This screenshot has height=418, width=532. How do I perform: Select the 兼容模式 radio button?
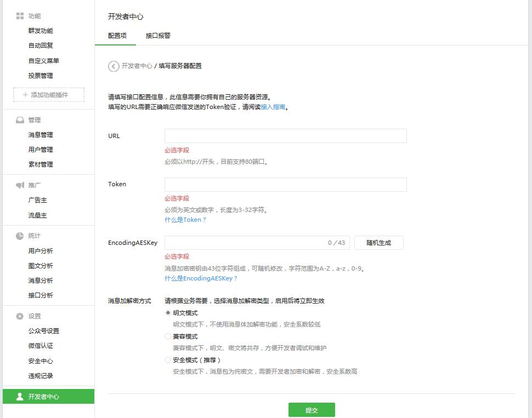pos(168,336)
